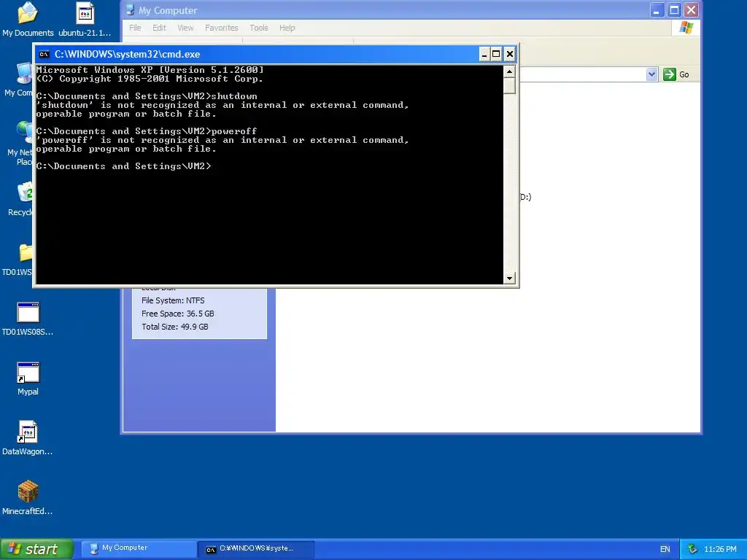Click the cmd vertical scrollbar thumb
Viewport: 747px width, 560px height.
[x=509, y=86]
